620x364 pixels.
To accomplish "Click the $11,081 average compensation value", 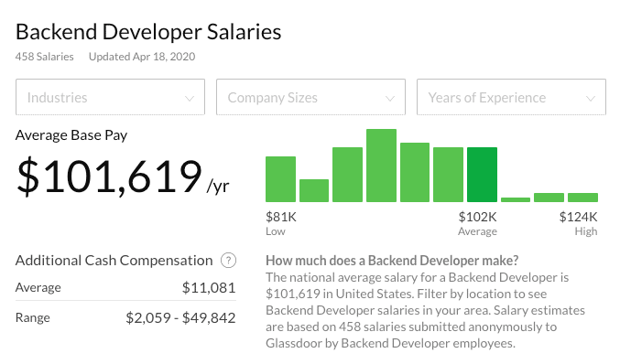I will [209, 287].
